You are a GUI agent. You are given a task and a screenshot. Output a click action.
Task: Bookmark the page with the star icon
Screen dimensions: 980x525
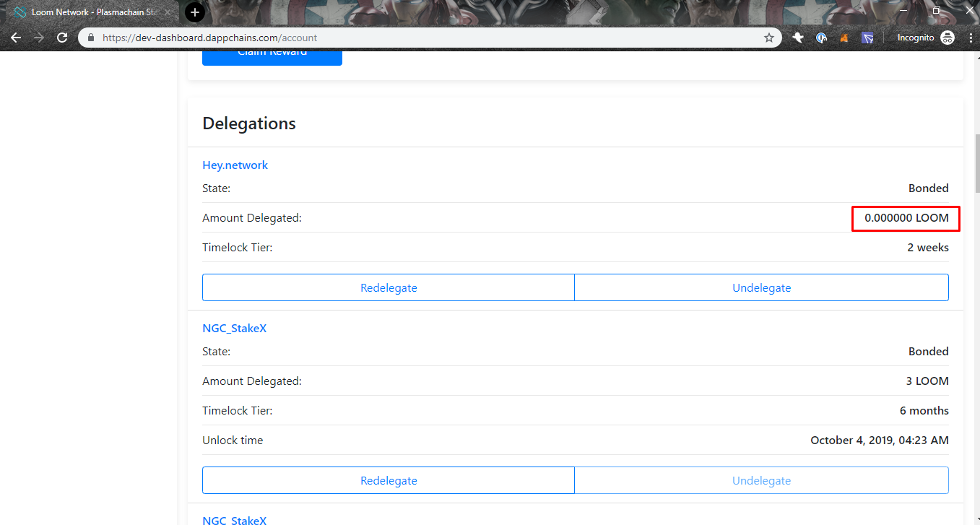768,37
